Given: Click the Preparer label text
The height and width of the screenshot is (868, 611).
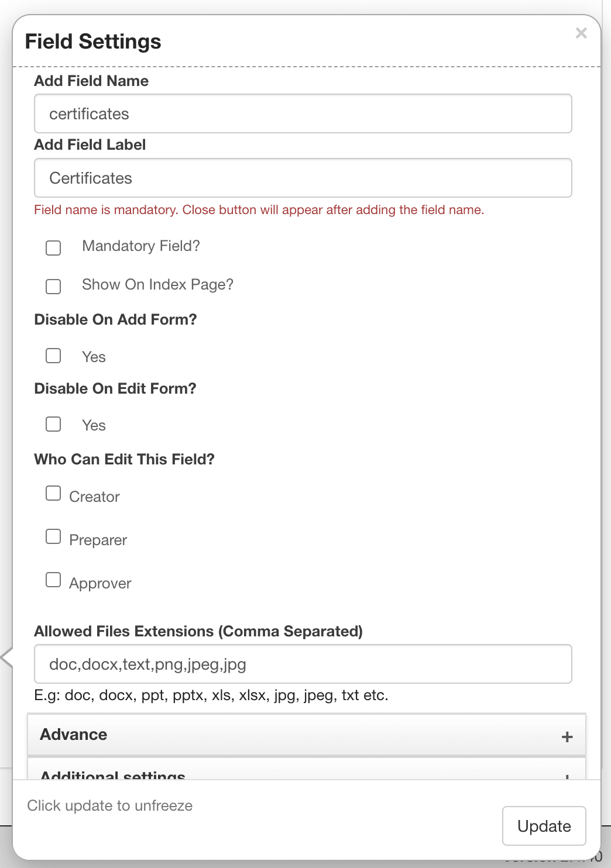Looking at the screenshot, I should coord(98,540).
